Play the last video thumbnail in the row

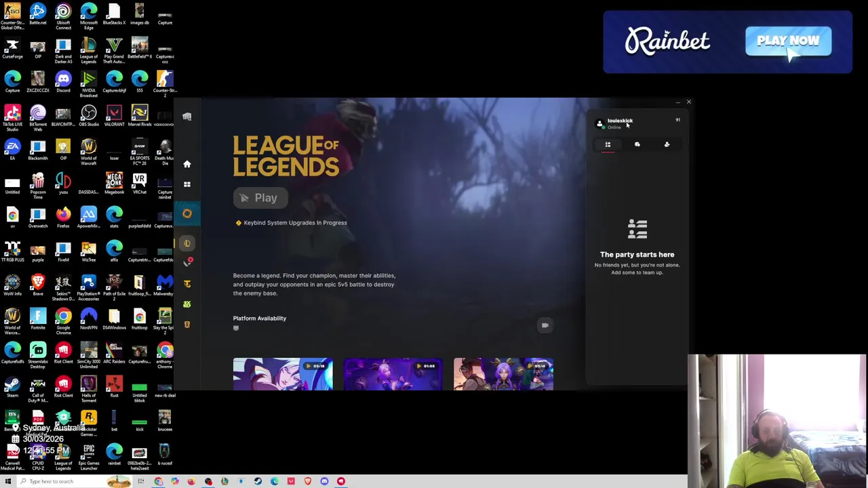503,374
